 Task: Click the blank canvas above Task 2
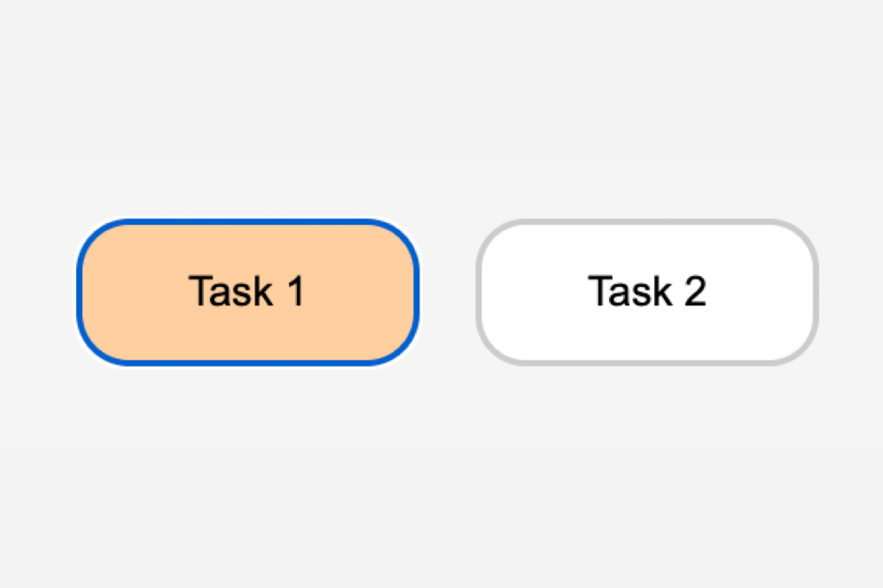(x=647, y=126)
